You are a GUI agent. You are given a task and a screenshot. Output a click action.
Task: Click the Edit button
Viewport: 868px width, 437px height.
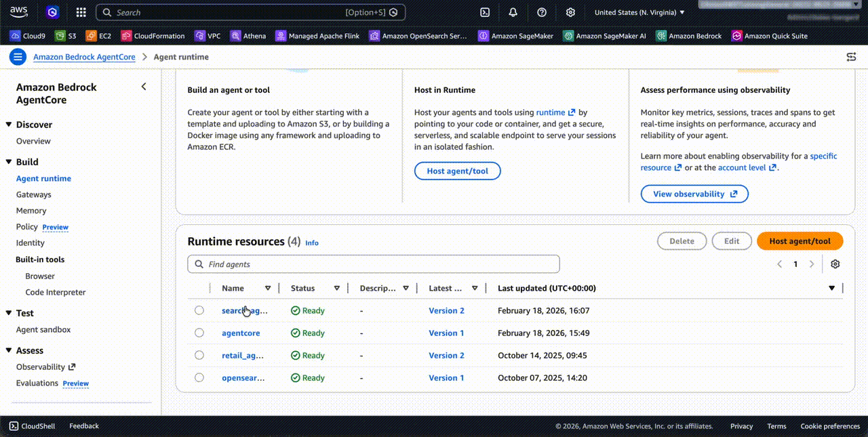point(732,241)
